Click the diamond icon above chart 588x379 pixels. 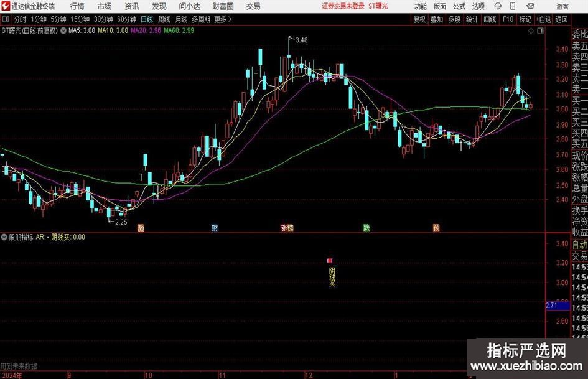pyautogui.click(x=531, y=31)
